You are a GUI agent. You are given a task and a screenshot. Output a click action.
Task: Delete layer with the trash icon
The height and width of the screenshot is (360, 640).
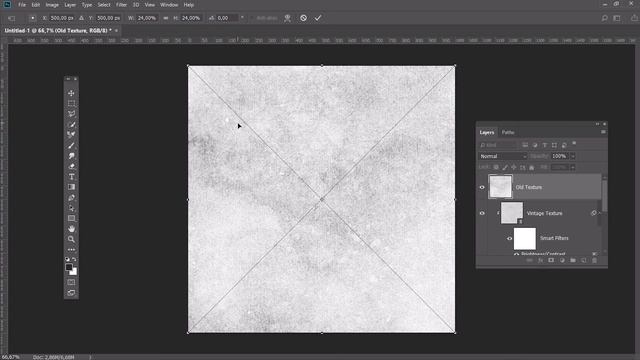pos(594,260)
